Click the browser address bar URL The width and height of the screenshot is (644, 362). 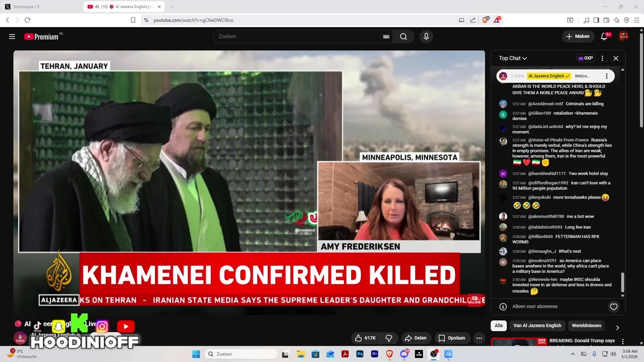click(193, 20)
